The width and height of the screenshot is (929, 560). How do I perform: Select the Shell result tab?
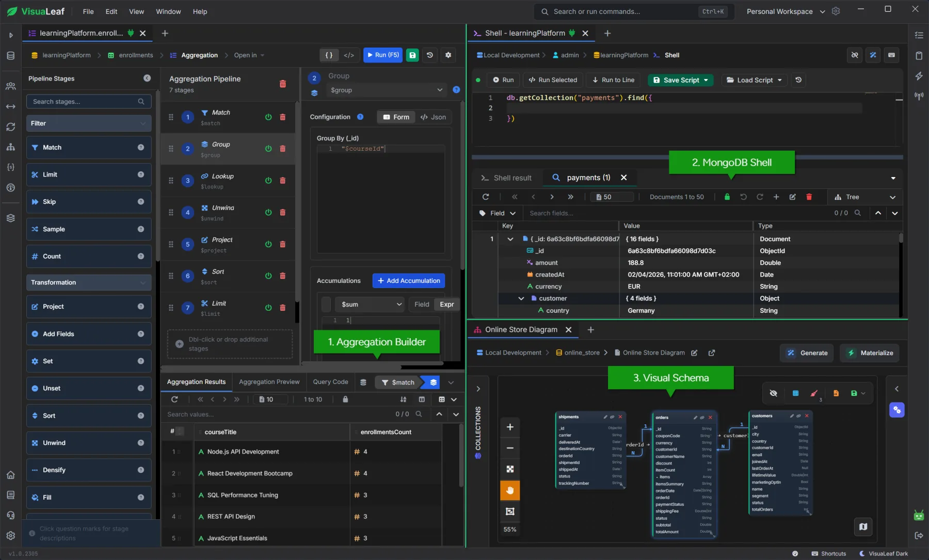coord(506,178)
